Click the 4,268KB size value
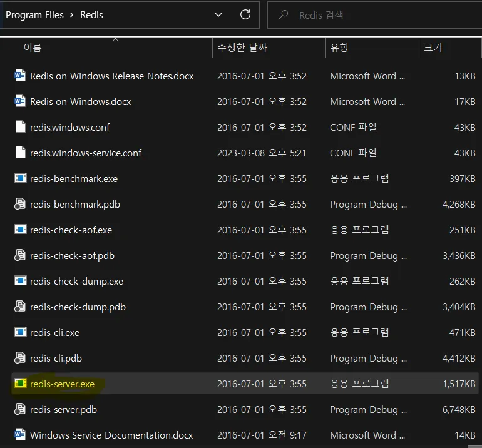 [459, 205]
